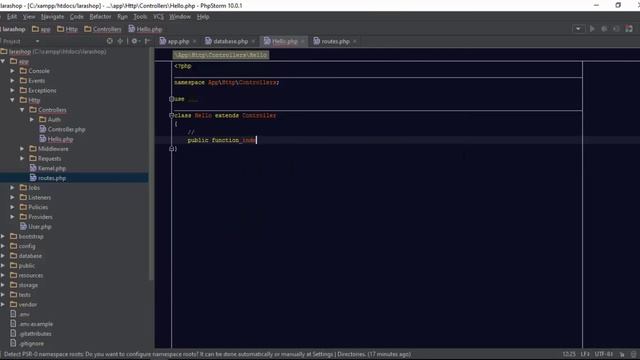
Task: Click the larashop breadcrumb
Action: (13, 29)
